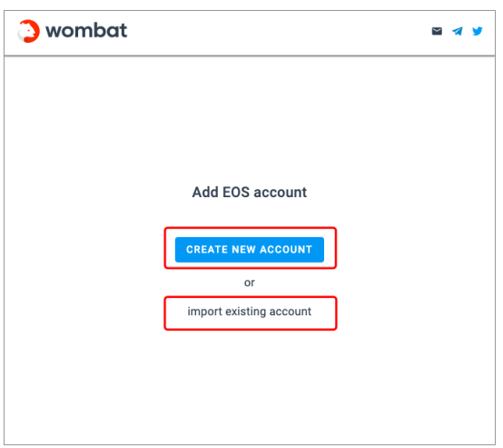Follow the 'import existing account' text link
503x448 pixels.
click(250, 312)
